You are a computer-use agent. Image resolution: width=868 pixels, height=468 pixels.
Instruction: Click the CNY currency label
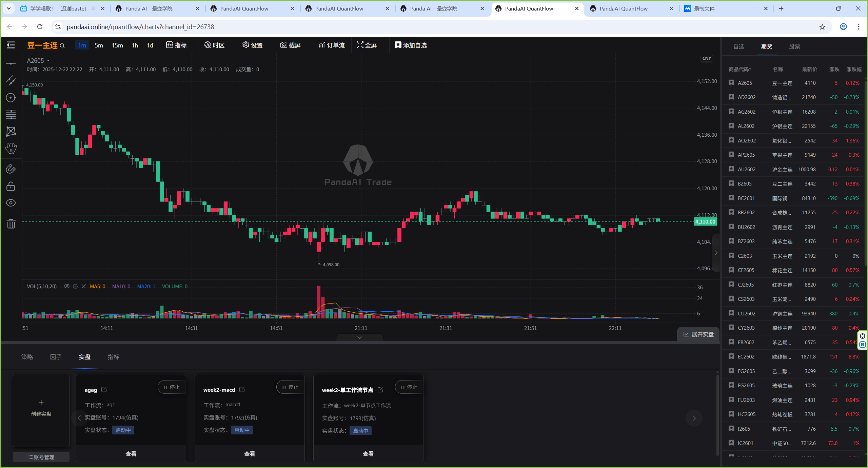[707, 58]
